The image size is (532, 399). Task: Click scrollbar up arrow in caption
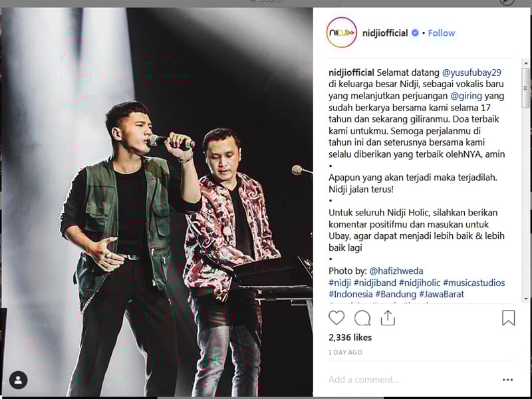(525, 63)
